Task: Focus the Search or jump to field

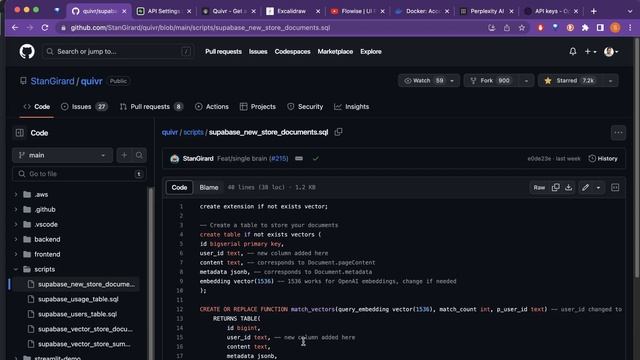Action: pyautogui.click(x=118, y=51)
